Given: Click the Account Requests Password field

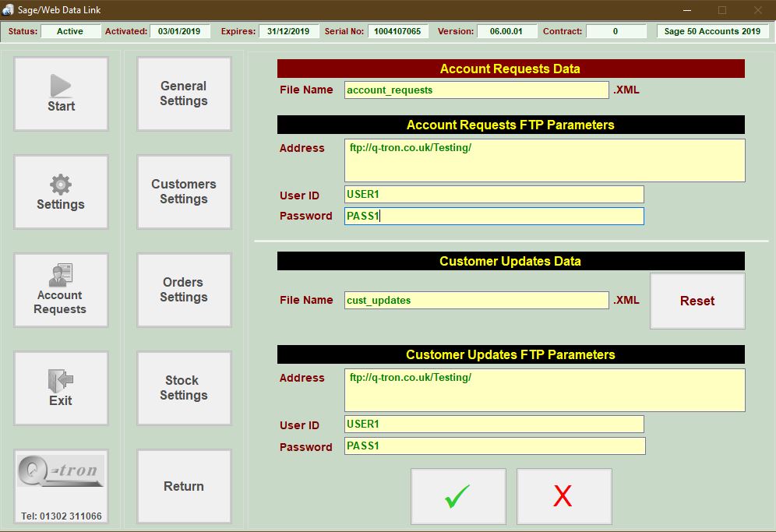Looking at the screenshot, I should click(x=494, y=217).
